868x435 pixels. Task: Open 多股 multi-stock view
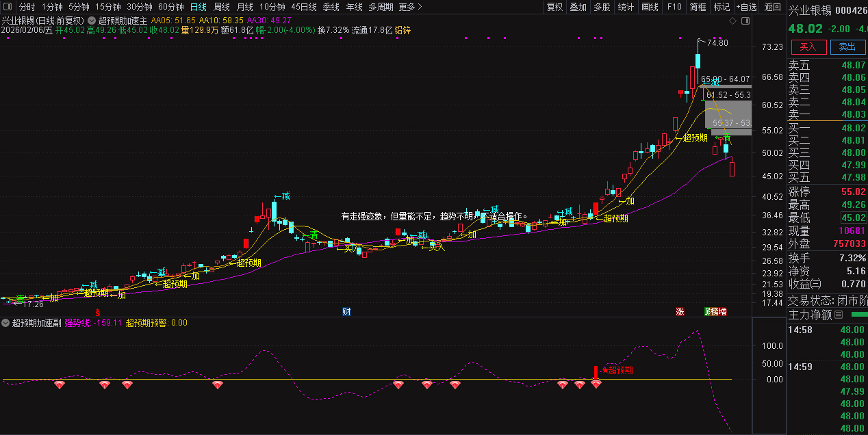coord(602,7)
